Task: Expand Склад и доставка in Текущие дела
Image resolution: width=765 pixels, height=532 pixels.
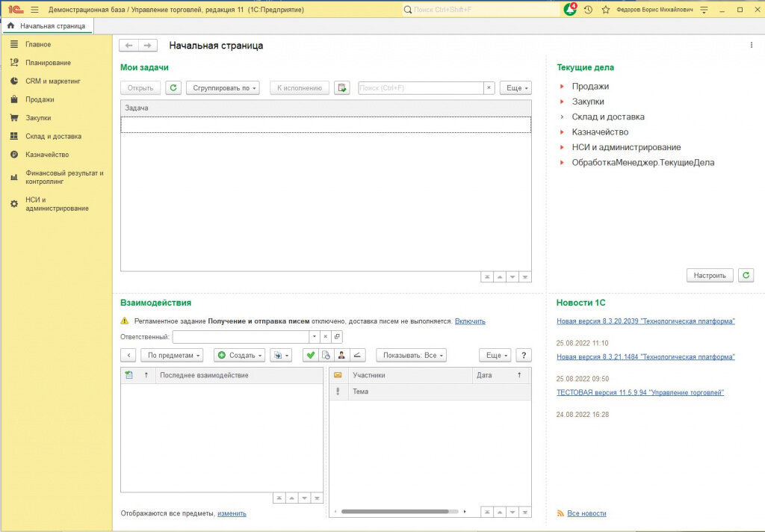Action: pos(562,117)
